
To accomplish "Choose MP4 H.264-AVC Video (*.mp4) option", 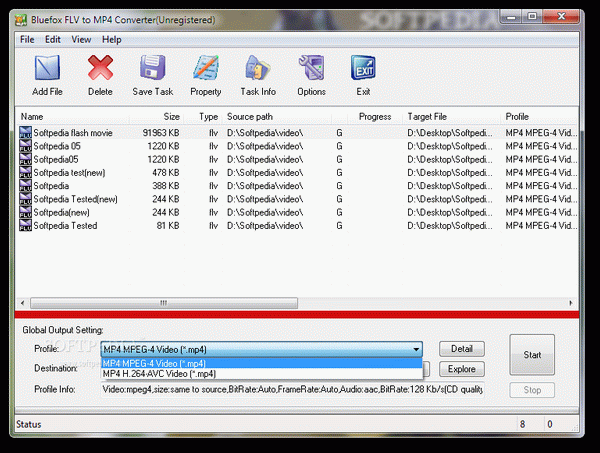I will [262, 373].
